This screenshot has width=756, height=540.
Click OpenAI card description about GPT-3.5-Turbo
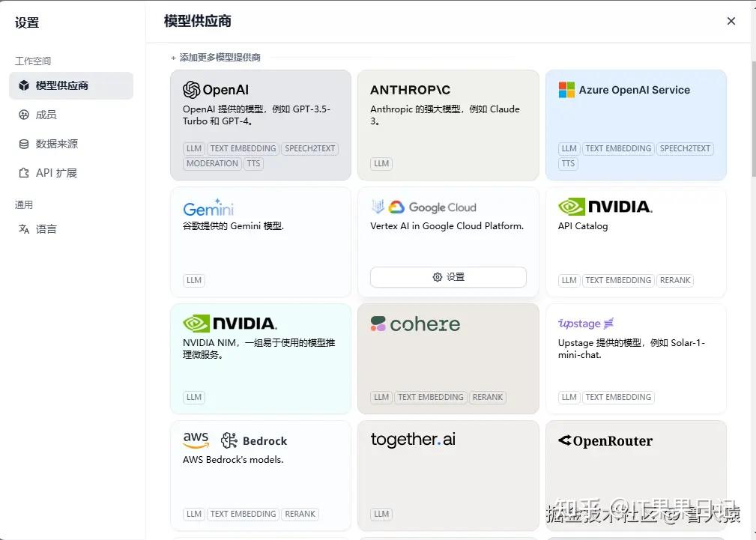(256, 115)
